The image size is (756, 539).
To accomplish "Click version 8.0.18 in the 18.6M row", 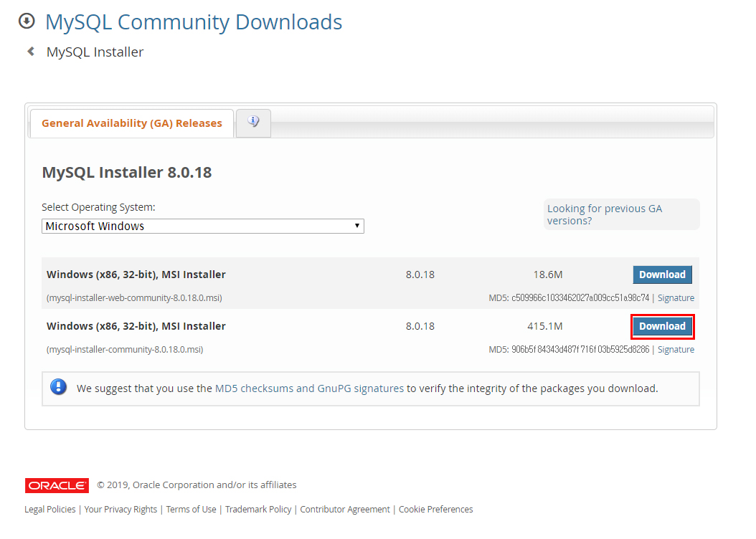I will click(x=420, y=275).
